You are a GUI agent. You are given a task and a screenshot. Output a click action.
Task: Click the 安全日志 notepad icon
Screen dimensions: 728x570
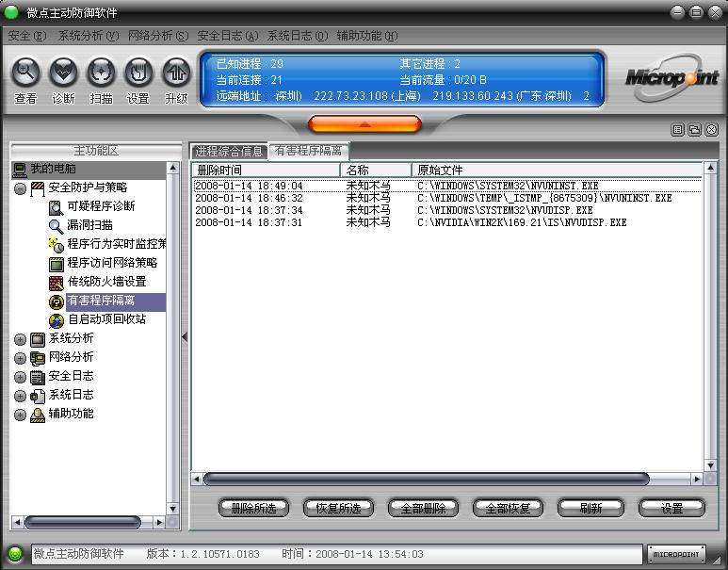pos(38,377)
